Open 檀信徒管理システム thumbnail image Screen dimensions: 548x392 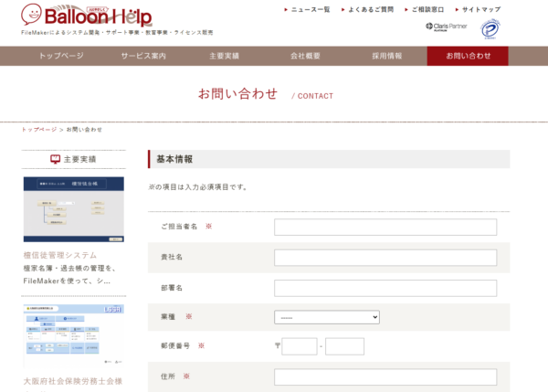(x=74, y=209)
